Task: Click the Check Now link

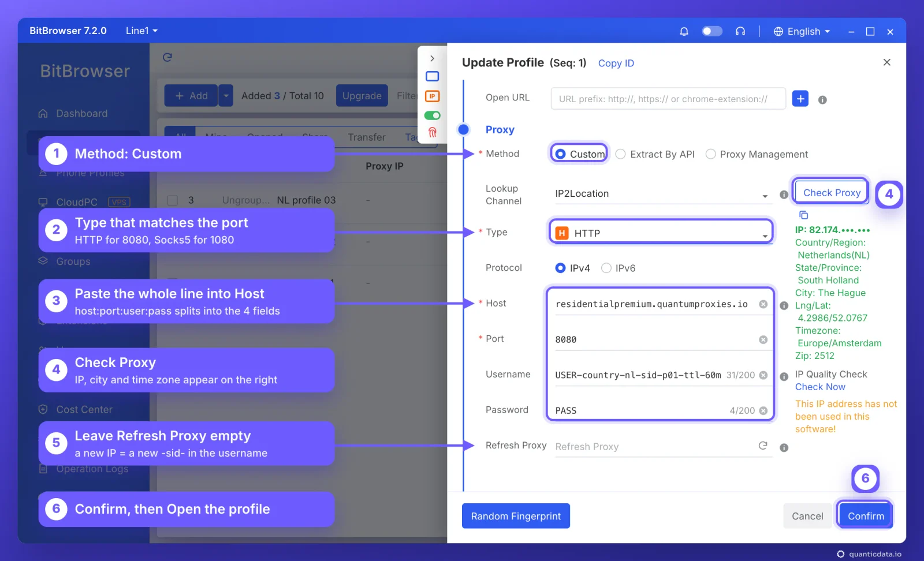Action: (x=820, y=387)
